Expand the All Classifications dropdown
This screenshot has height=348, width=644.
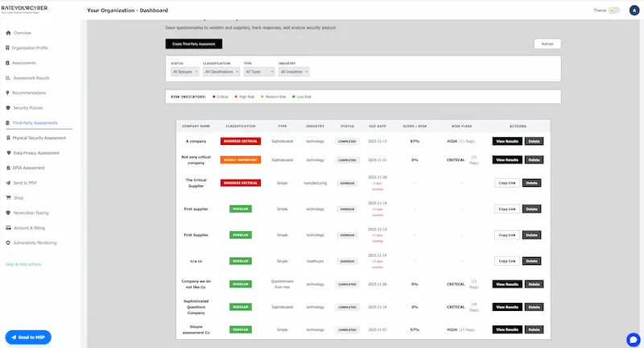pos(221,72)
